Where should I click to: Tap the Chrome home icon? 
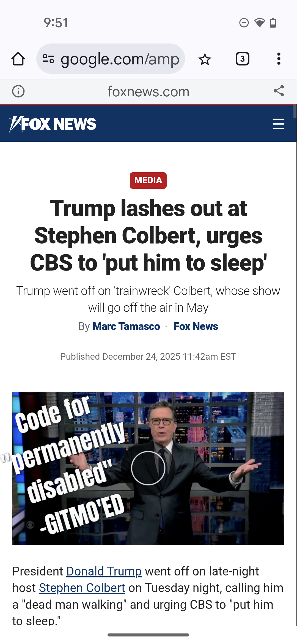coord(18,59)
